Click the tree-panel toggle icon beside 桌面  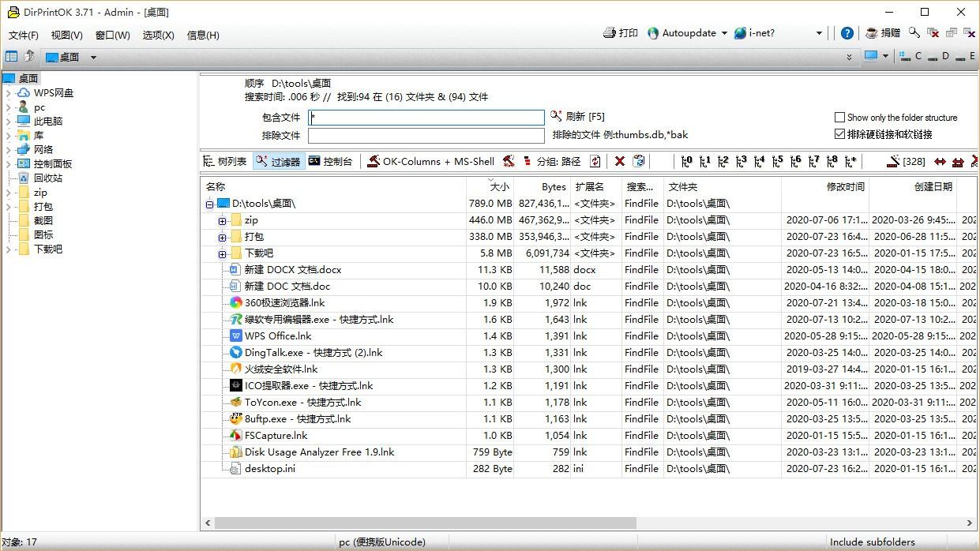[x=11, y=57]
